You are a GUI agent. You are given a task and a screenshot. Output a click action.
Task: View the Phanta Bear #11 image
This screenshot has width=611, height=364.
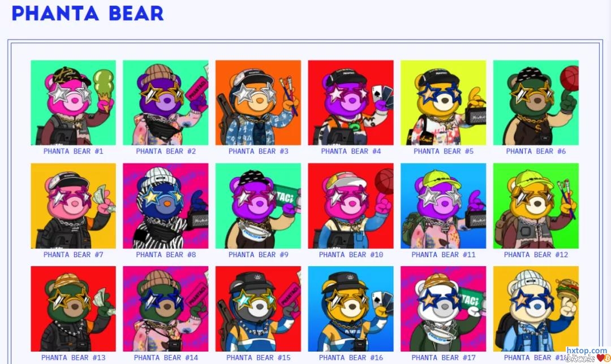click(444, 206)
